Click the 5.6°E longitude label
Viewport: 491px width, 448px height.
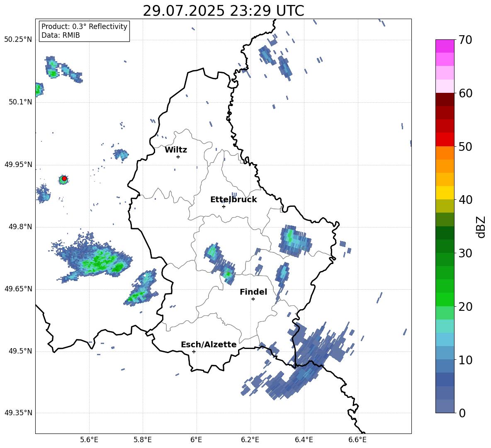[89, 440]
